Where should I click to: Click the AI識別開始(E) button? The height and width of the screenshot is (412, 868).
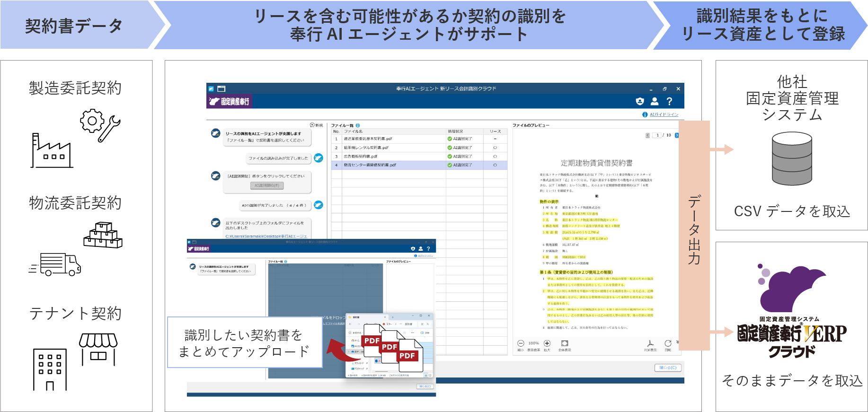click(x=267, y=185)
